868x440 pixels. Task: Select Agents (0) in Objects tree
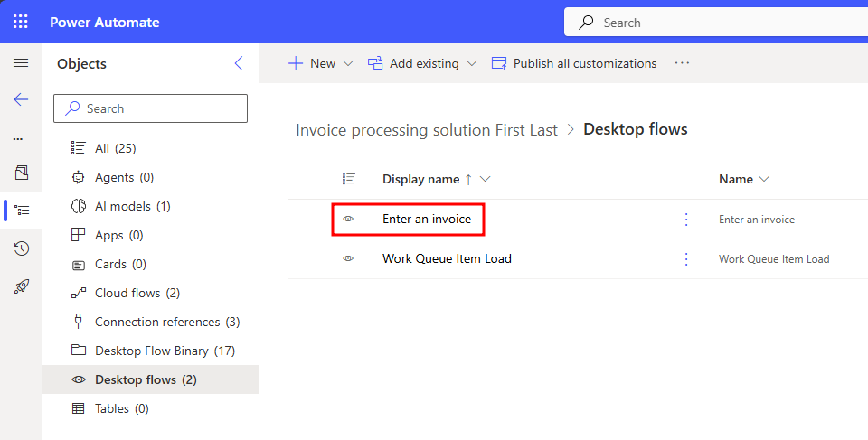151,177
